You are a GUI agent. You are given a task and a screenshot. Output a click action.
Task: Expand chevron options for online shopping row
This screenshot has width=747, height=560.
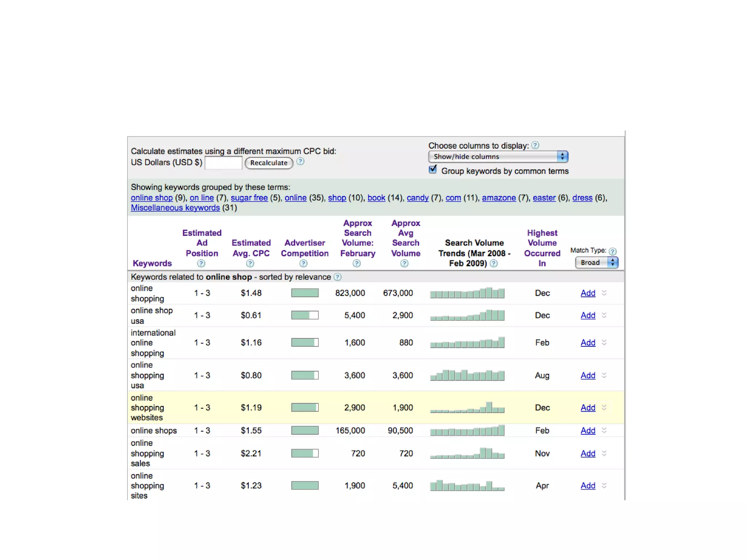(604, 293)
